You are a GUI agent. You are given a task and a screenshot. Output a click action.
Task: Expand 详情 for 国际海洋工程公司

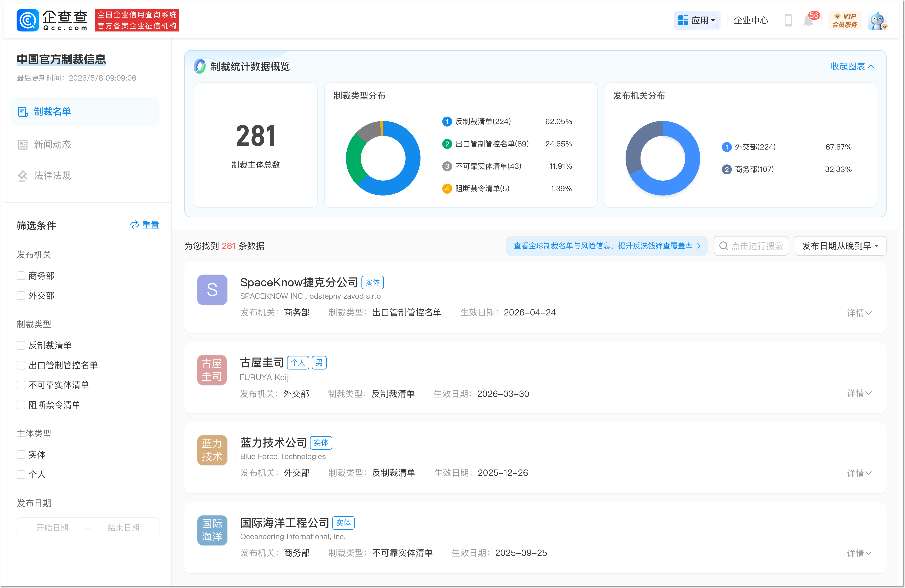(x=859, y=553)
